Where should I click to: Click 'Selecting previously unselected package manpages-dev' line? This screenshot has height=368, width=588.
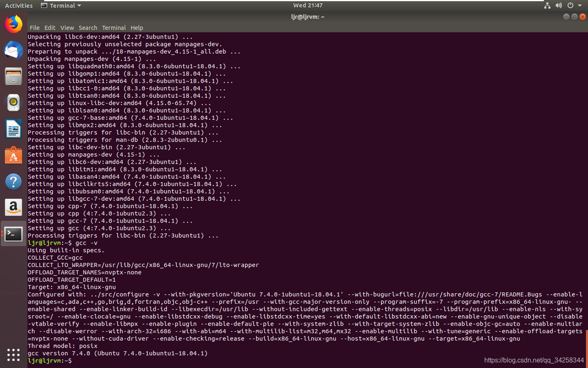(x=125, y=44)
